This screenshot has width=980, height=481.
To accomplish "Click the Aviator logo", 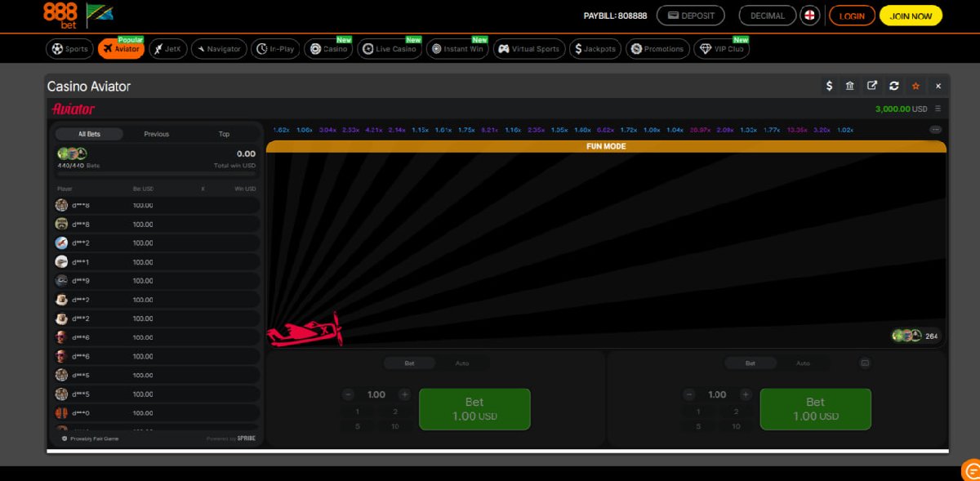I will click(73, 109).
